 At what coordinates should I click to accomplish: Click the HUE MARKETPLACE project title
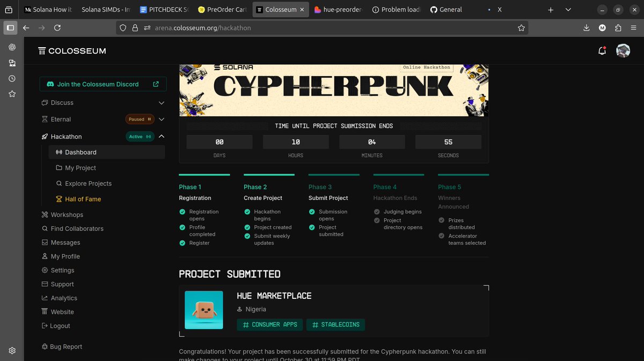coord(274,296)
